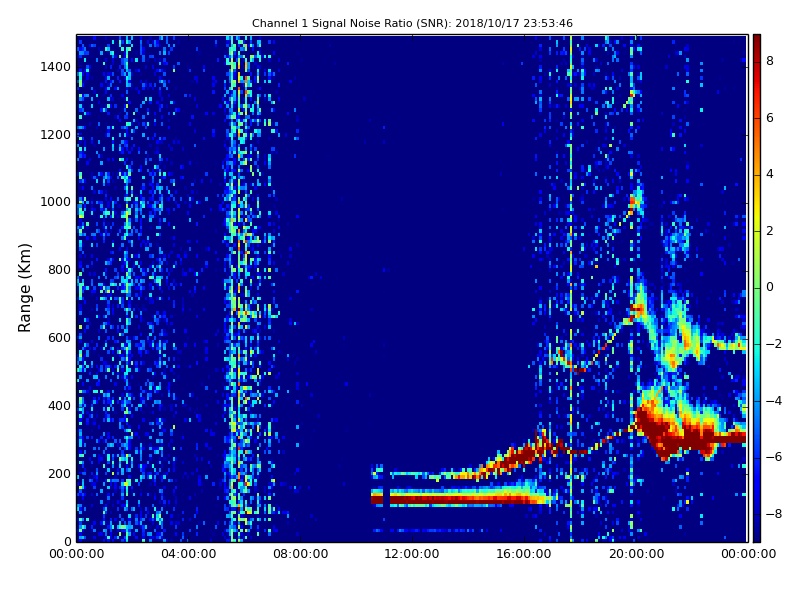Click the colorbar label 4
Viewport: 800px width, 600px height.
(x=770, y=174)
